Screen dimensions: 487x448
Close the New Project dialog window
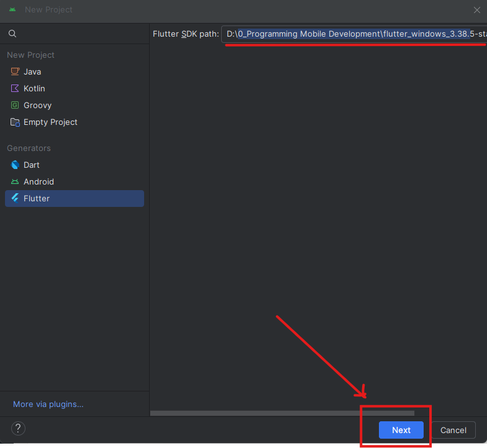coord(476,9)
